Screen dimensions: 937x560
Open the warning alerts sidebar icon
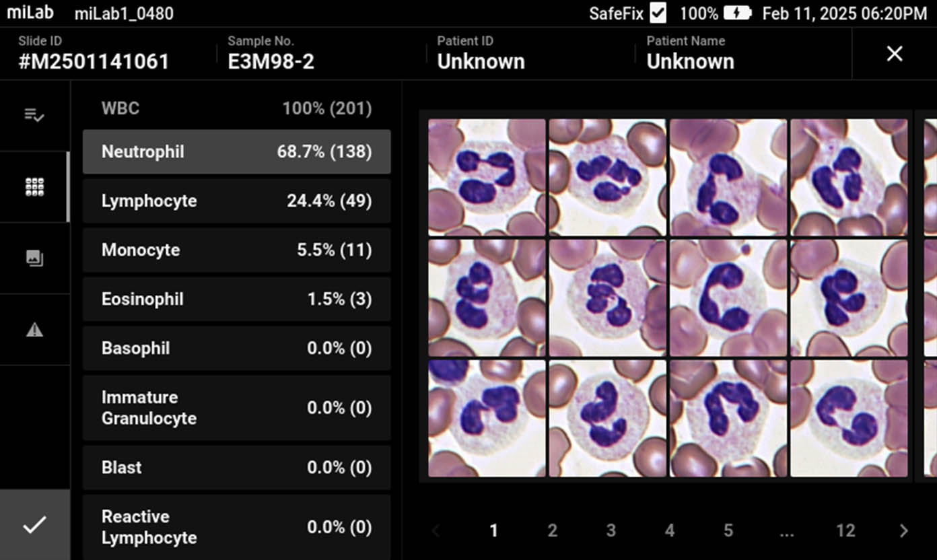(x=34, y=330)
